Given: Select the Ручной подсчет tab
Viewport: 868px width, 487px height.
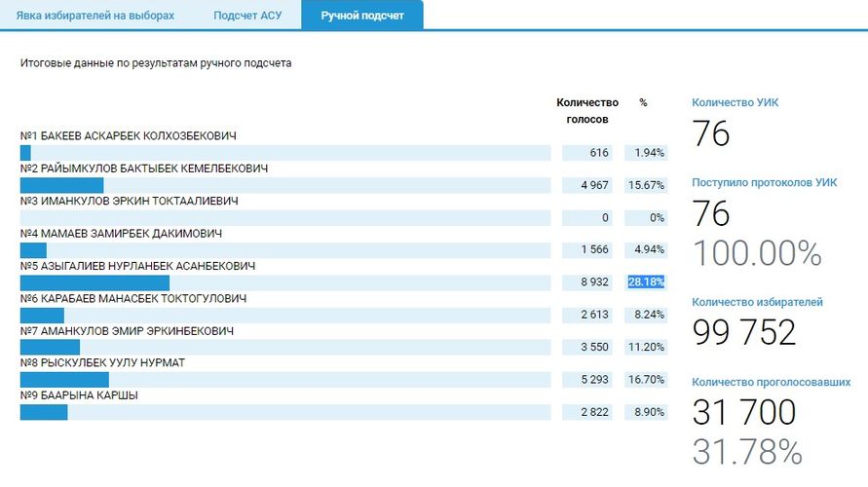Looking at the screenshot, I should (361, 16).
